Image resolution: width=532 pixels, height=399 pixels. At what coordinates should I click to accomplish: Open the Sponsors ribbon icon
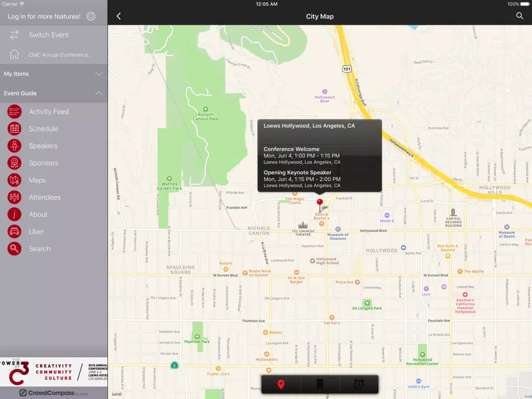[x=14, y=163]
